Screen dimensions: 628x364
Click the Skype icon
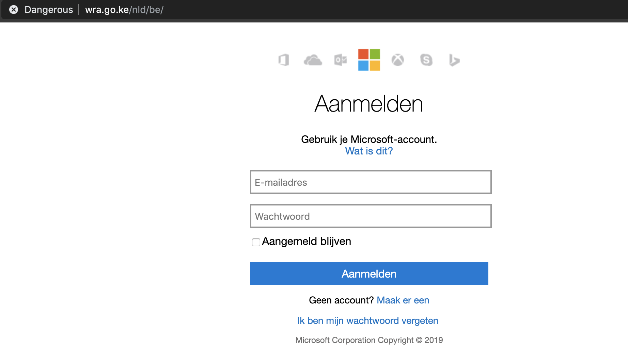click(x=426, y=60)
